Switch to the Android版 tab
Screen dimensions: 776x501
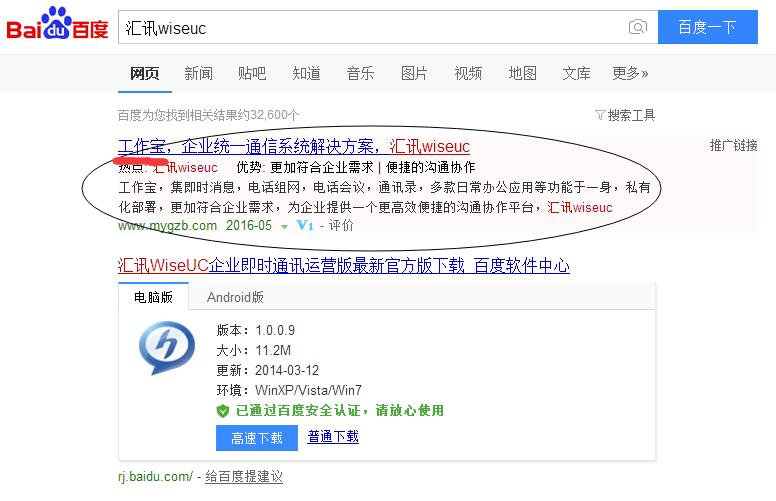tap(235, 297)
